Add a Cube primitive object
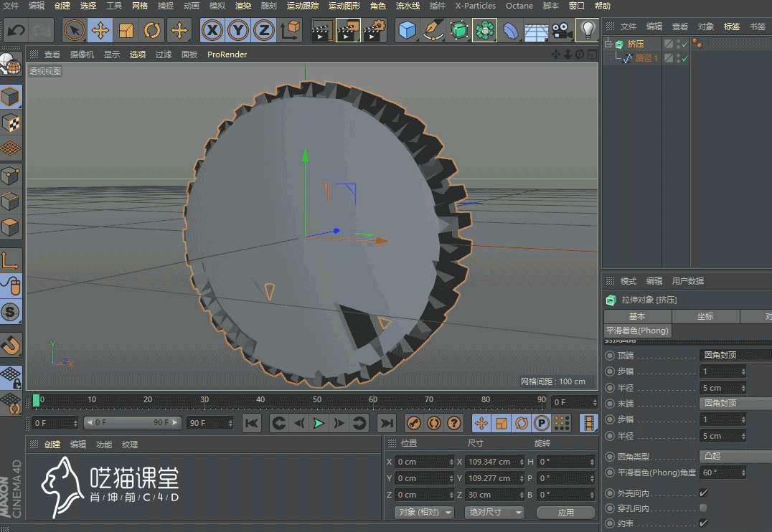772x532 pixels. tap(408, 31)
